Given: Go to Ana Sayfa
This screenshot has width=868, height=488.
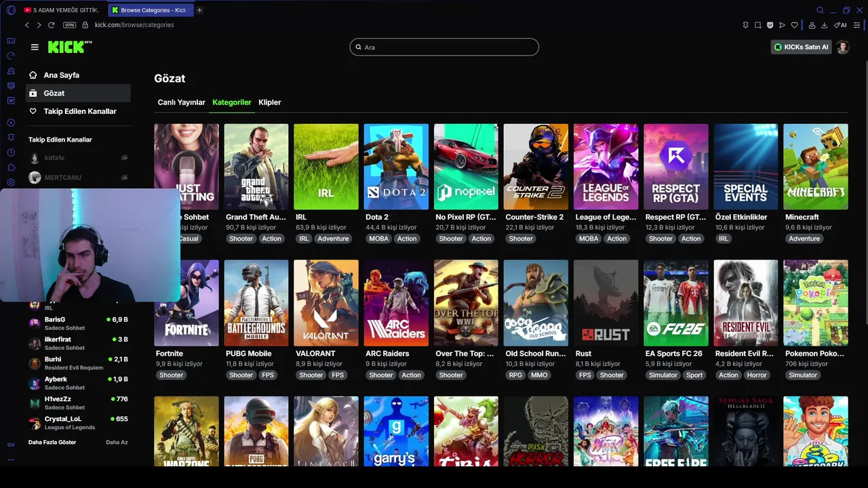Looking at the screenshot, I should (78, 75).
